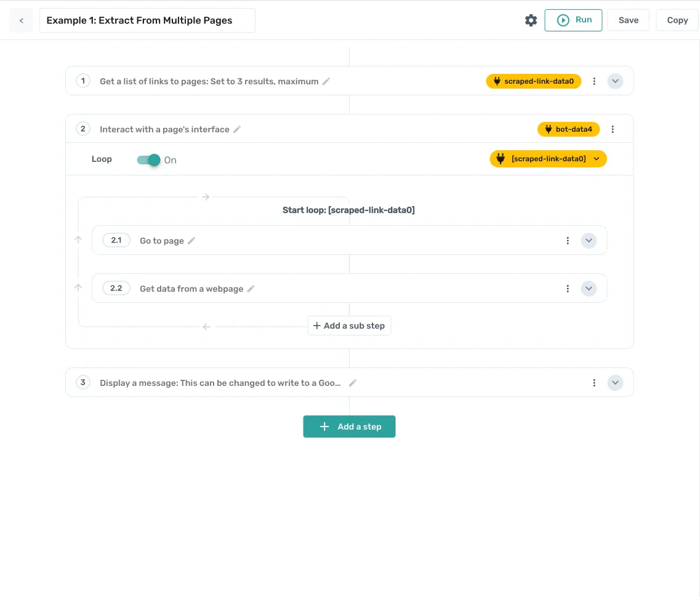This screenshot has width=700, height=597.
Task: Expand the 'Go to page' sub step
Action: click(x=589, y=240)
